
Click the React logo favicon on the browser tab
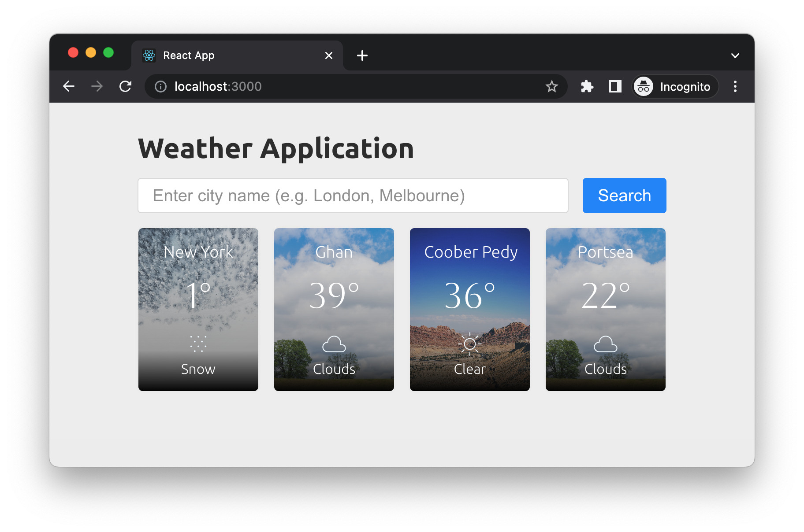149,55
